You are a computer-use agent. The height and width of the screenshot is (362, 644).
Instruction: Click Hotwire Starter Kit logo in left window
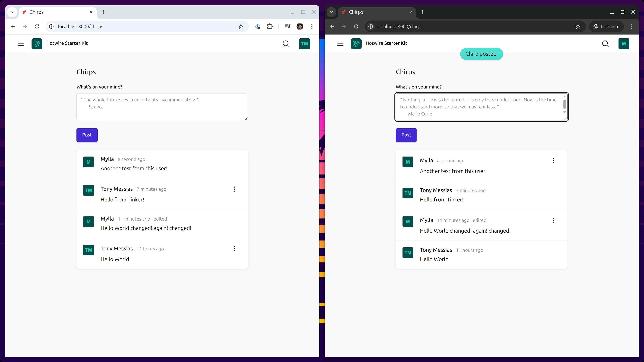point(37,44)
